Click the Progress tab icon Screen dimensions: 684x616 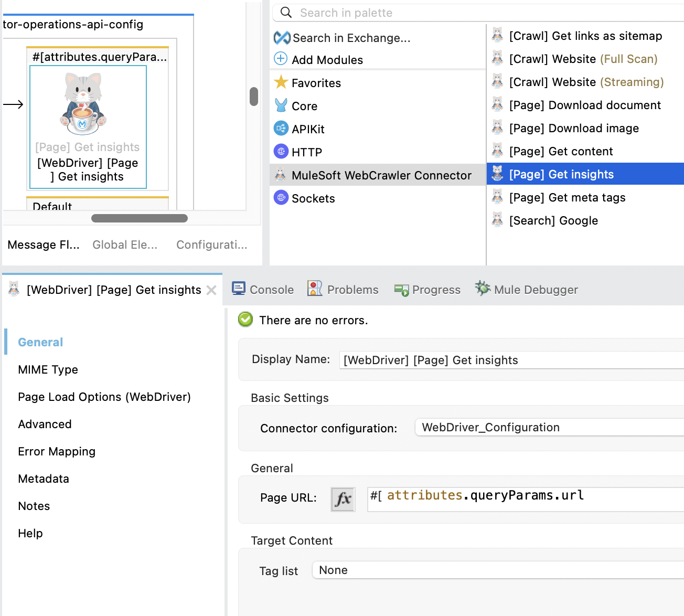click(x=402, y=290)
